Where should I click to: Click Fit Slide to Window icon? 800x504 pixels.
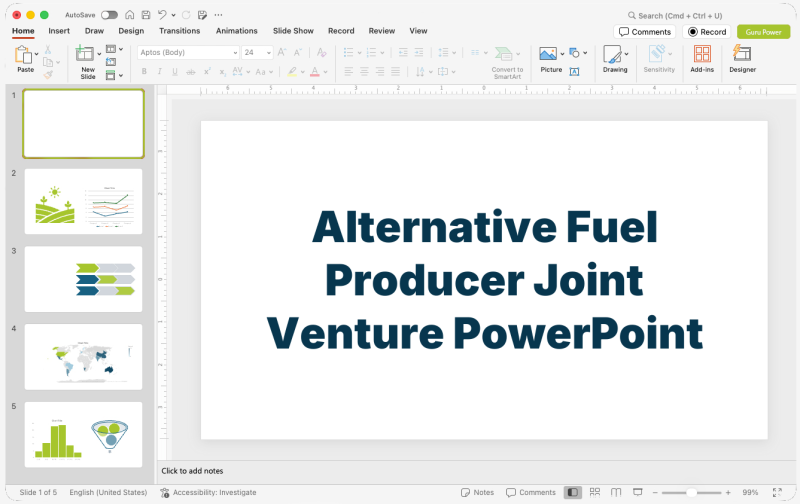click(777, 492)
